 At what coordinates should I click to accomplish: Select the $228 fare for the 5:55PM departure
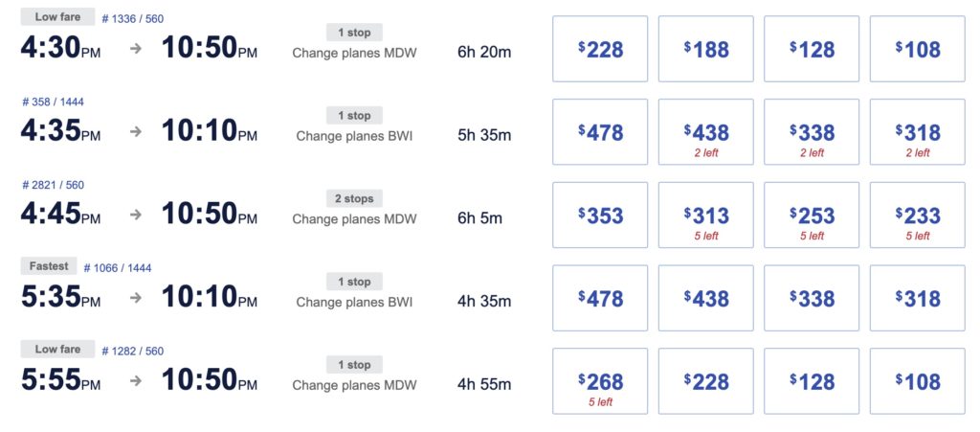[705, 381]
